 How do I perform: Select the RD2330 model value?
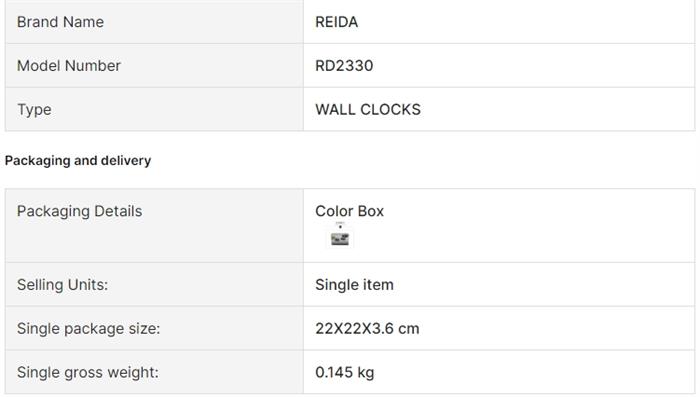click(344, 66)
